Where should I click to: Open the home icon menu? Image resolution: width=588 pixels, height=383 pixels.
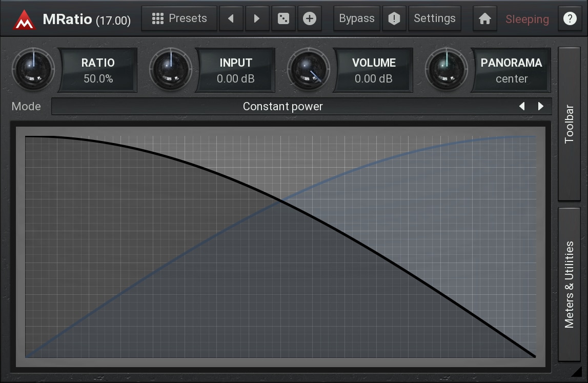pyautogui.click(x=484, y=19)
